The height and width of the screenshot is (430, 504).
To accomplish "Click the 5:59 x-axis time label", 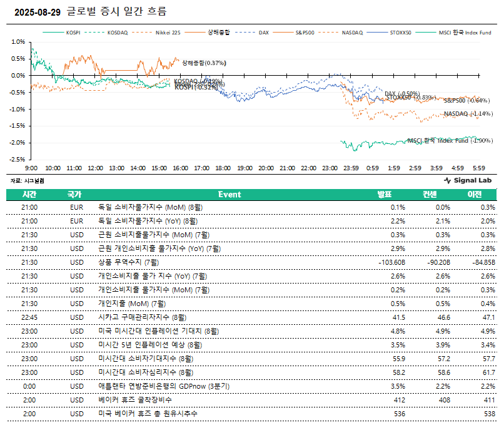I will [x=479, y=168].
